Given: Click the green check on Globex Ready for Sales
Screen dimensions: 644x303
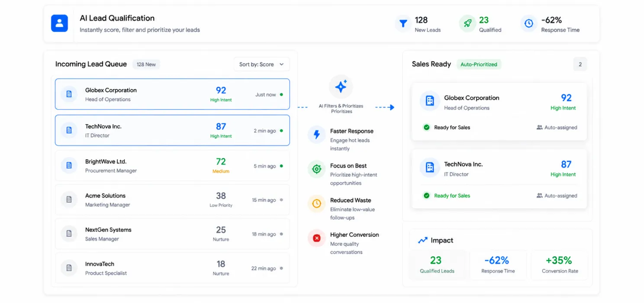Looking at the screenshot, I should 426,127.
